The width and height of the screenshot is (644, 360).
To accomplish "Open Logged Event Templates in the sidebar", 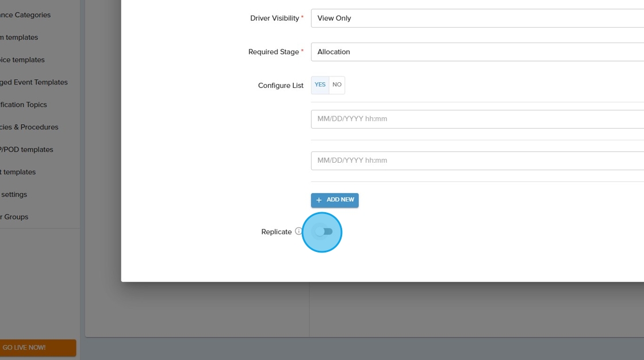I will tap(33, 82).
